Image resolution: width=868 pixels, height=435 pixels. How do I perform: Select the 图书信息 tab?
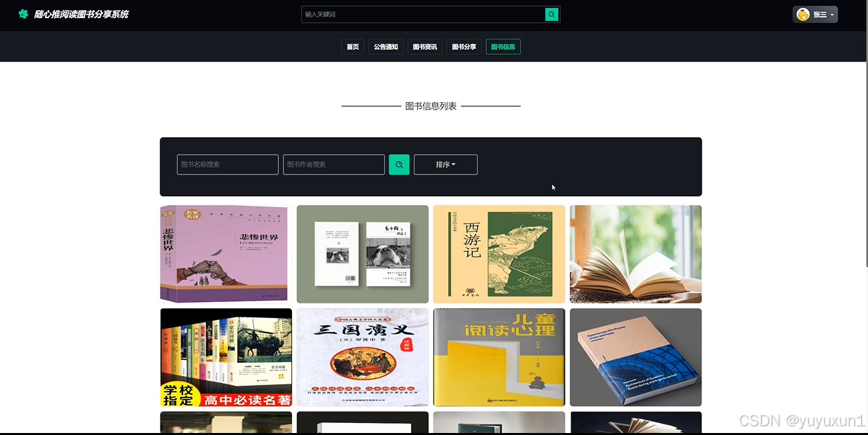[x=503, y=47]
